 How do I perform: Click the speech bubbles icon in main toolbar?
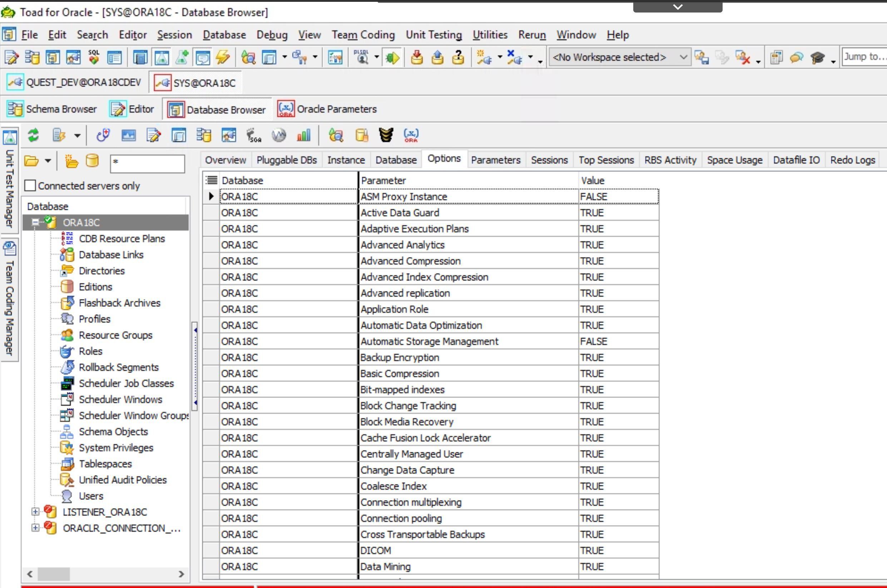796,58
